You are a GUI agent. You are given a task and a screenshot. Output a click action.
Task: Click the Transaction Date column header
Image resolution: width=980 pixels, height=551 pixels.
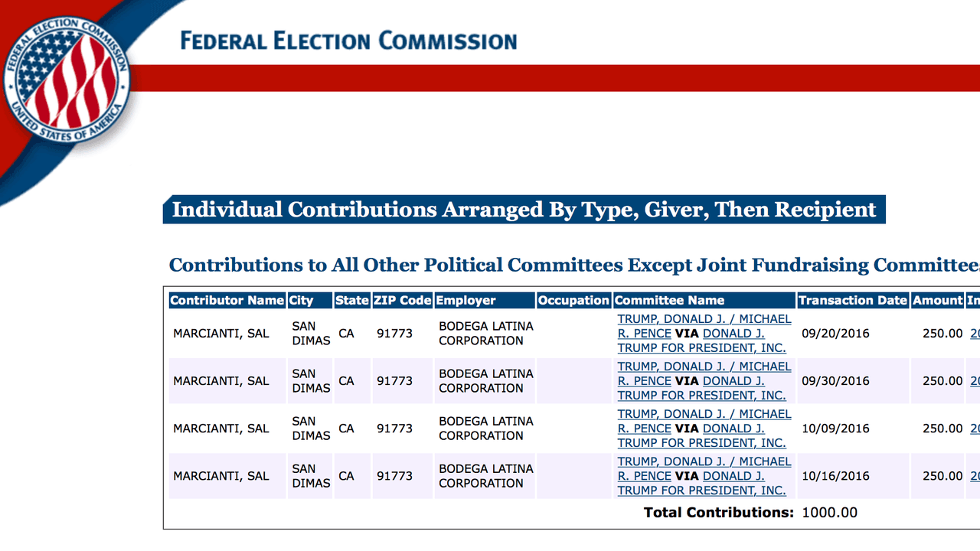853,301
